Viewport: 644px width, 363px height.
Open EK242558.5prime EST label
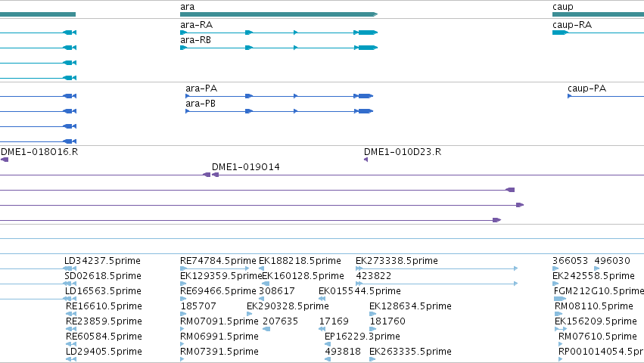click(593, 276)
